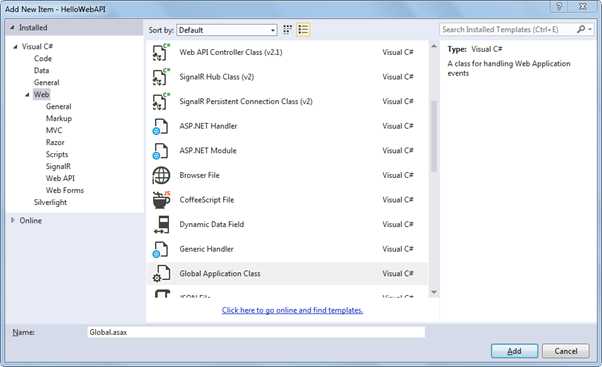Click the ASP.NET Module template icon
This screenshot has width=602, height=367.
coord(161,151)
